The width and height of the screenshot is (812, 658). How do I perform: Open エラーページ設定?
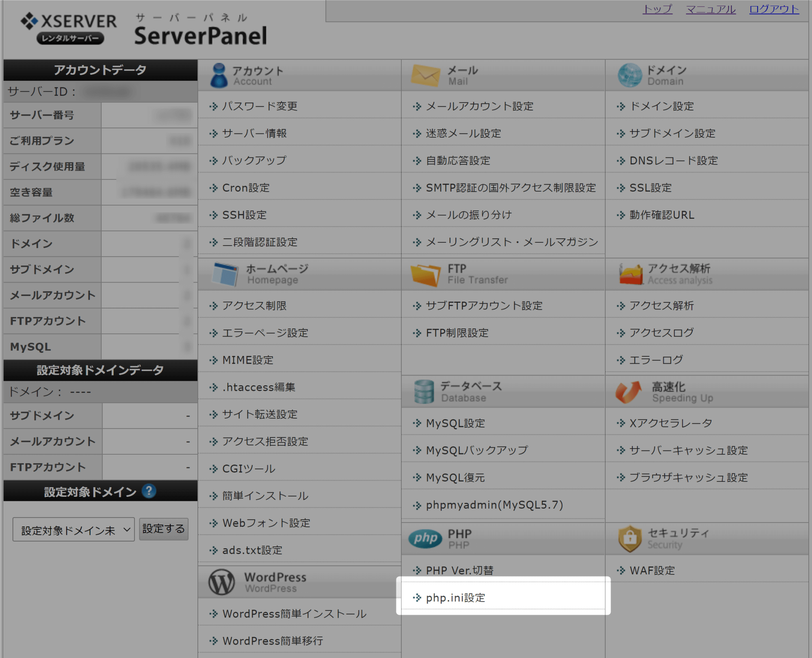pyautogui.click(x=265, y=333)
